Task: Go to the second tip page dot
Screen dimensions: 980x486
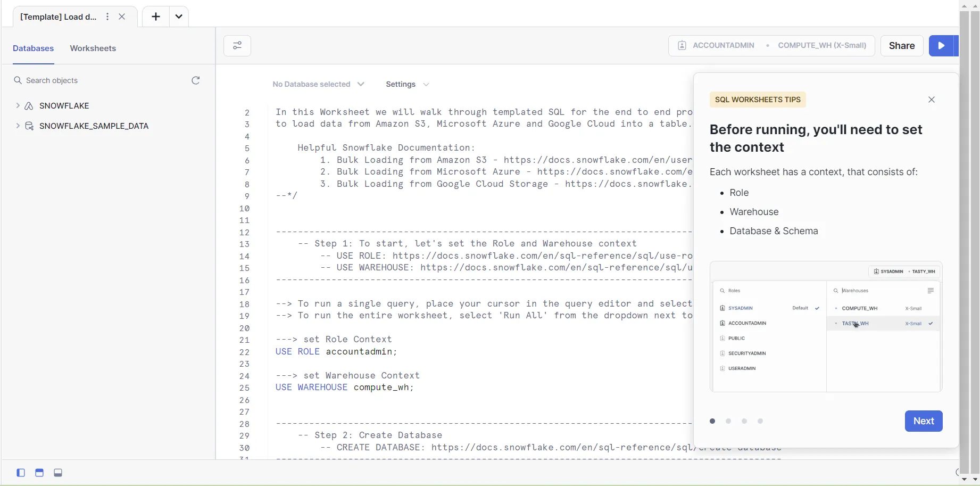Action: (728, 421)
